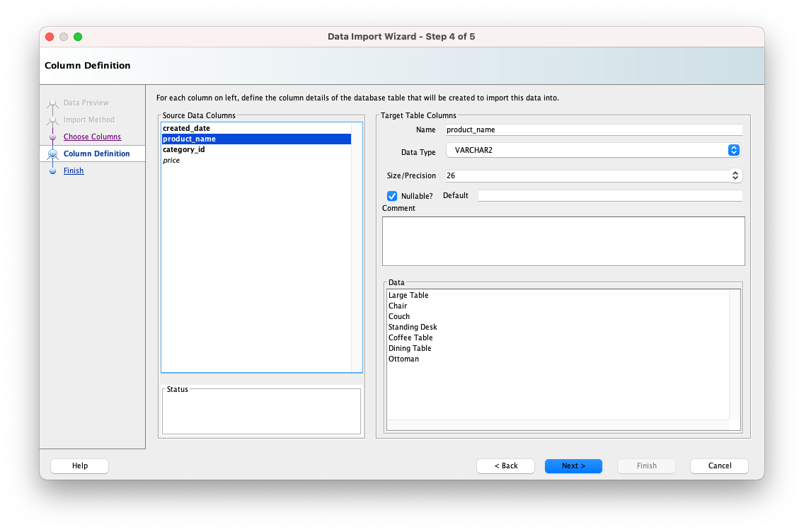The height and width of the screenshot is (532, 804).
Task: Open the Data Type VARCHAR2 dropdown
Action: 594,150
